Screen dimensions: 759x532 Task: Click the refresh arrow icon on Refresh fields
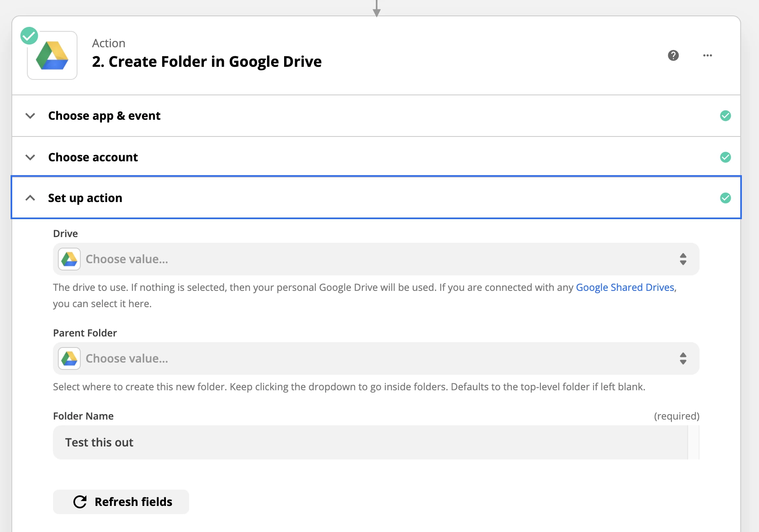pyautogui.click(x=80, y=501)
